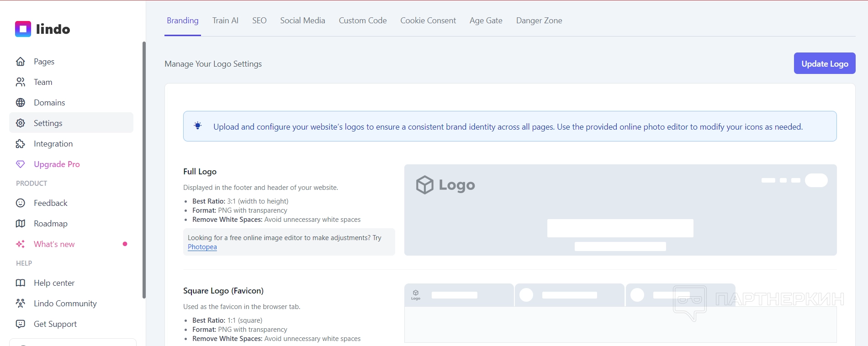Open Lindo Community in the sidebar
This screenshot has width=868, height=346.
point(65,304)
